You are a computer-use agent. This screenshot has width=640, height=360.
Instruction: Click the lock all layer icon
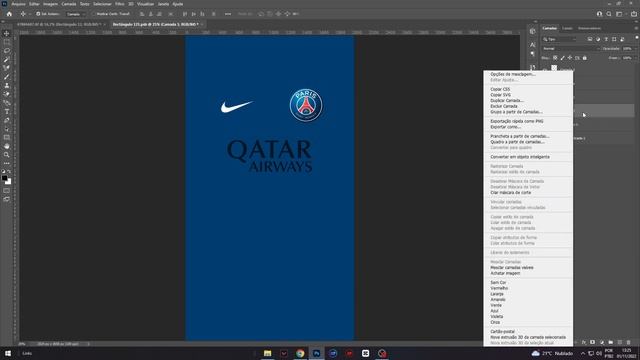[x=584, y=58]
